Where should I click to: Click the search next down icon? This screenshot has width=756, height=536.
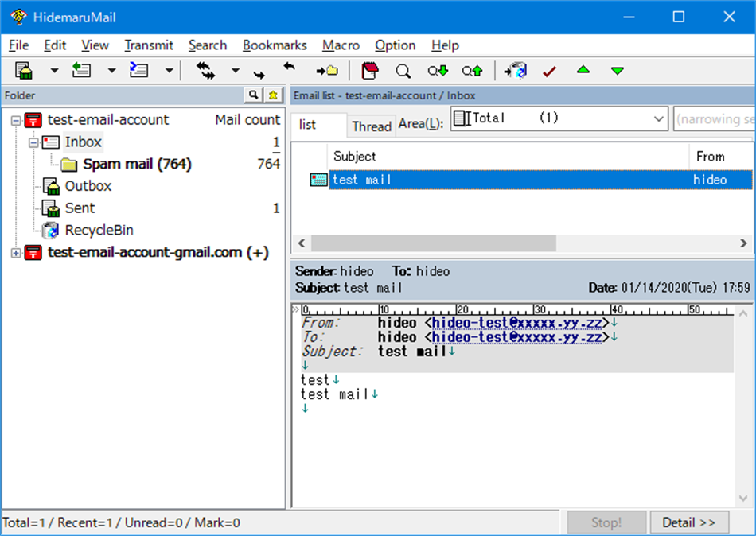[438, 71]
